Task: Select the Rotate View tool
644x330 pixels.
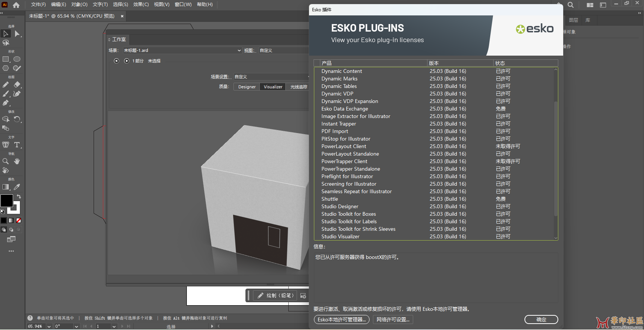Action: click(6, 170)
